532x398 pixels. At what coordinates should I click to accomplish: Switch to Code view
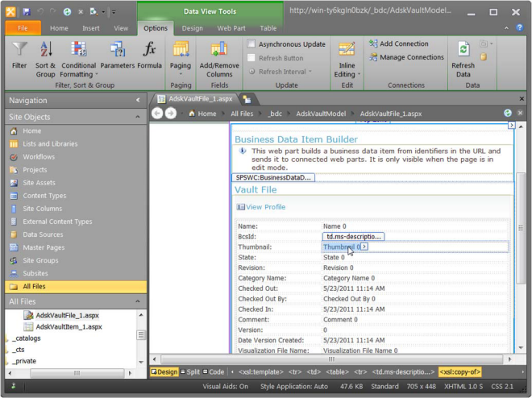(x=214, y=372)
